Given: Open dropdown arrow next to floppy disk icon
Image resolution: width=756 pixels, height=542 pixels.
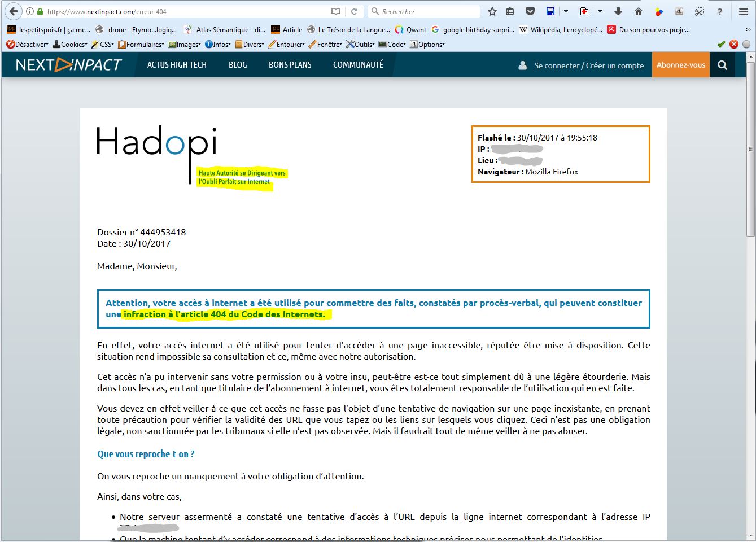Looking at the screenshot, I should [566, 11].
